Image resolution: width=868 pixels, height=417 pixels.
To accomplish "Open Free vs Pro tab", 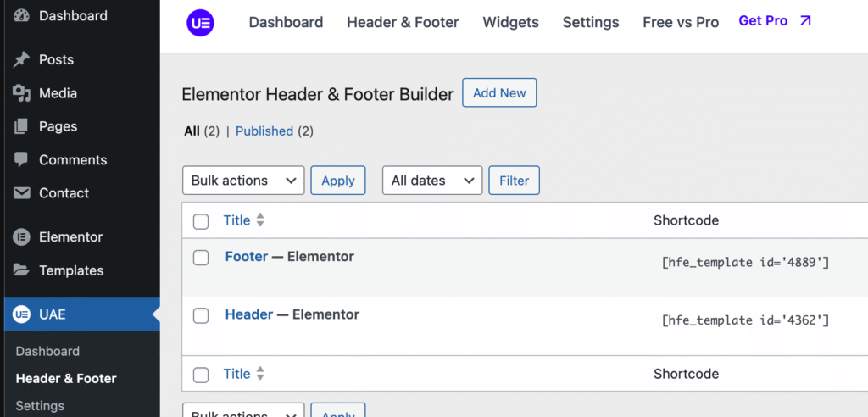I will tap(680, 23).
